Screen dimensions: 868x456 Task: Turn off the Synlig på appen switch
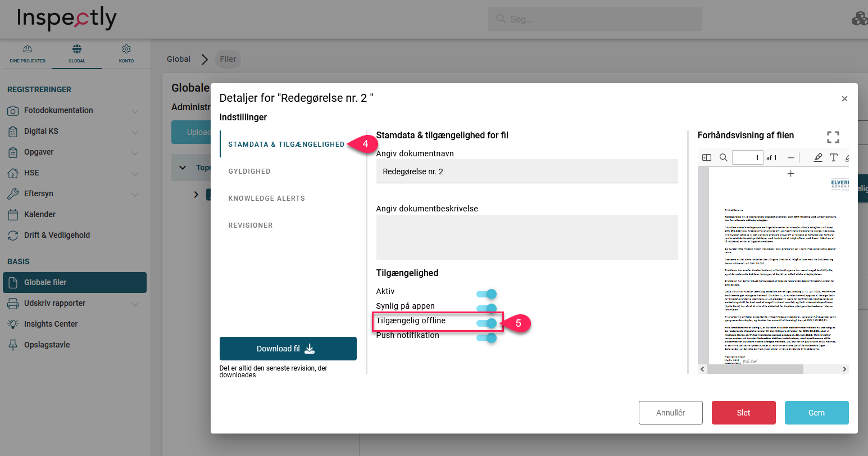pyautogui.click(x=487, y=308)
